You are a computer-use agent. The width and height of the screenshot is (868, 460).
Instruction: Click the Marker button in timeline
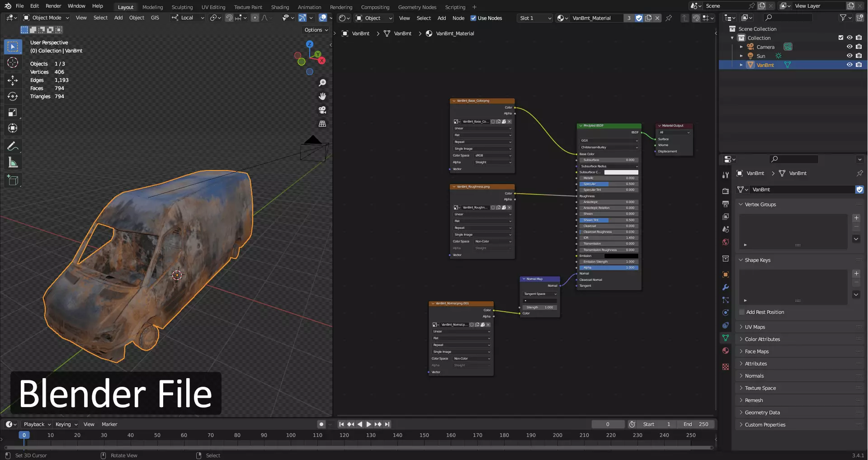tap(109, 424)
